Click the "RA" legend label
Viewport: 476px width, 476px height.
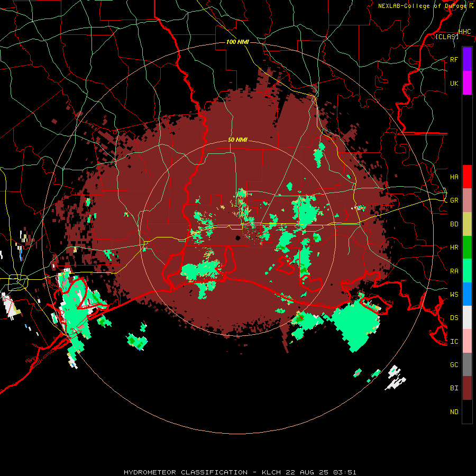click(x=454, y=271)
